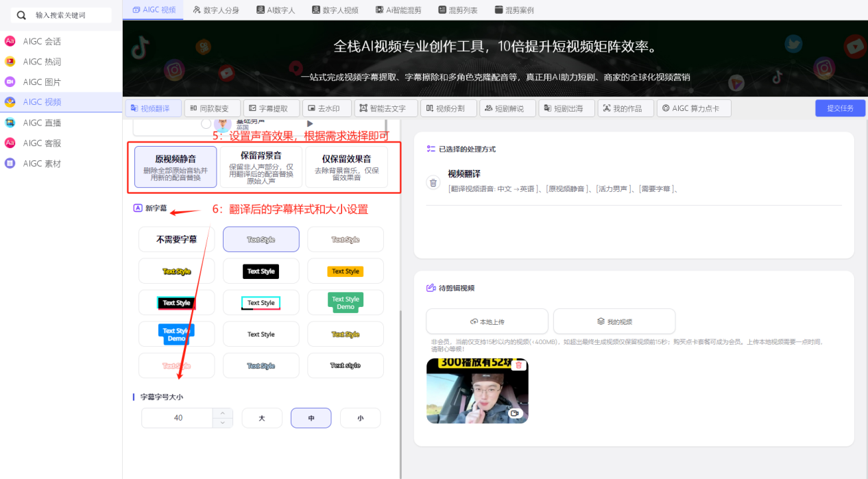Screen dimensions: 868x479
Task: Open the 同款裂变 tool
Action: 211,108
